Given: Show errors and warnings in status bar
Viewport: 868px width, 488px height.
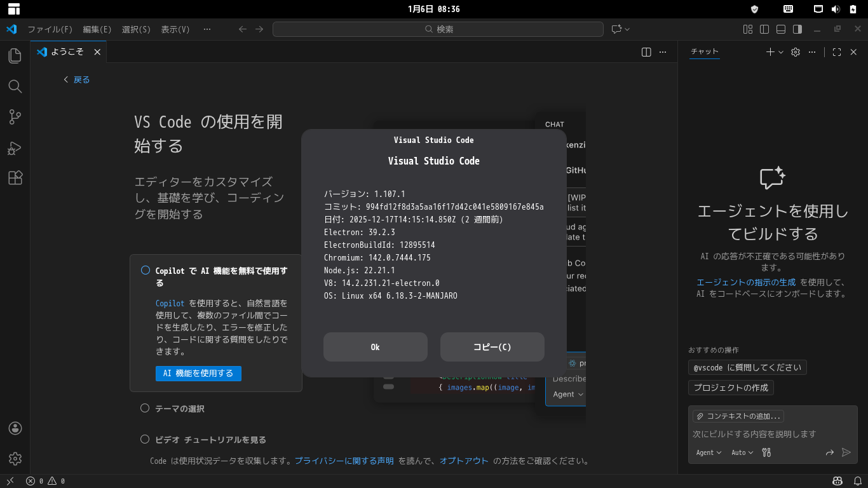Looking at the screenshot, I should (x=45, y=481).
